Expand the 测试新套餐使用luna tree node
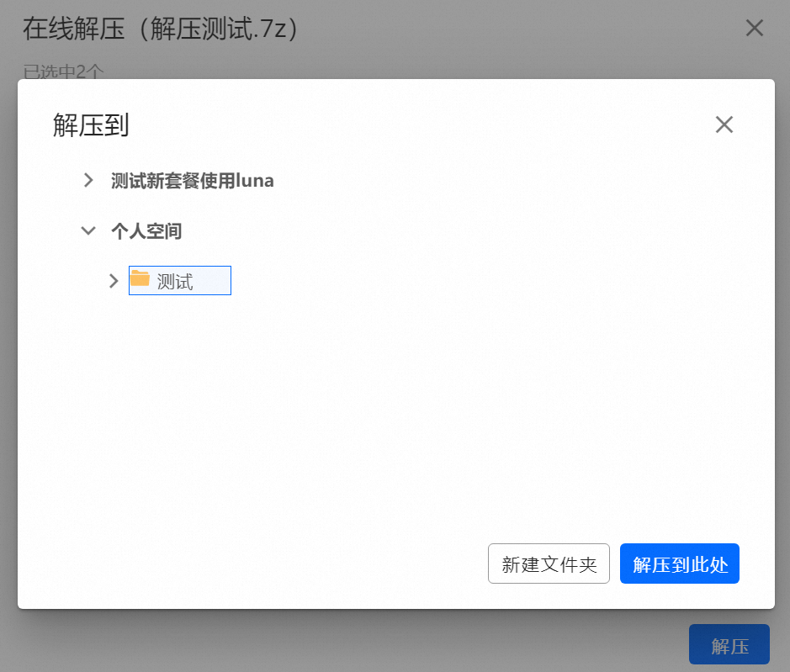Screen dimensions: 790x672 (88, 180)
